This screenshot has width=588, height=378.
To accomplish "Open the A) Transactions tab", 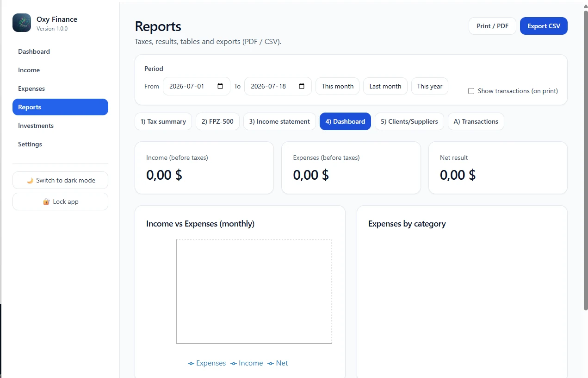I will click(476, 121).
